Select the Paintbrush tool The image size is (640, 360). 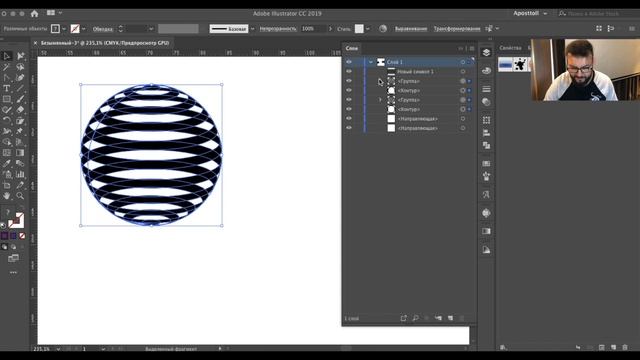click(20, 99)
